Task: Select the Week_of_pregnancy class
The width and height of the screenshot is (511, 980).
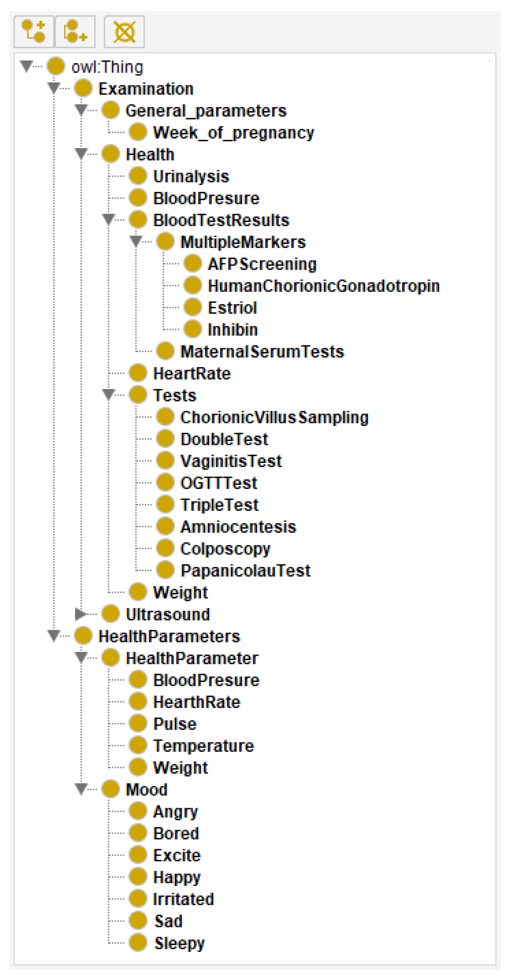Action: 233,132
